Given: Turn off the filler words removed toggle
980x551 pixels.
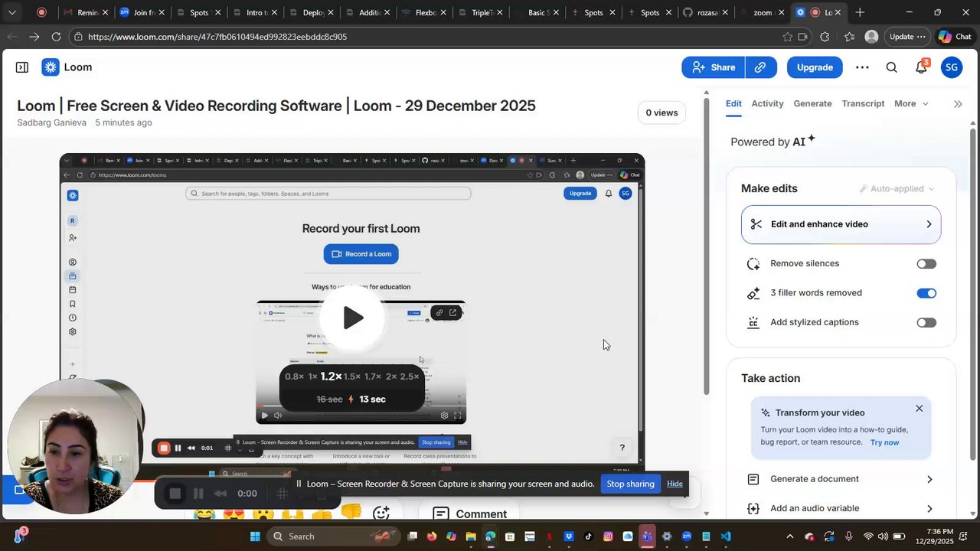Looking at the screenshot, I should (926, 293).
